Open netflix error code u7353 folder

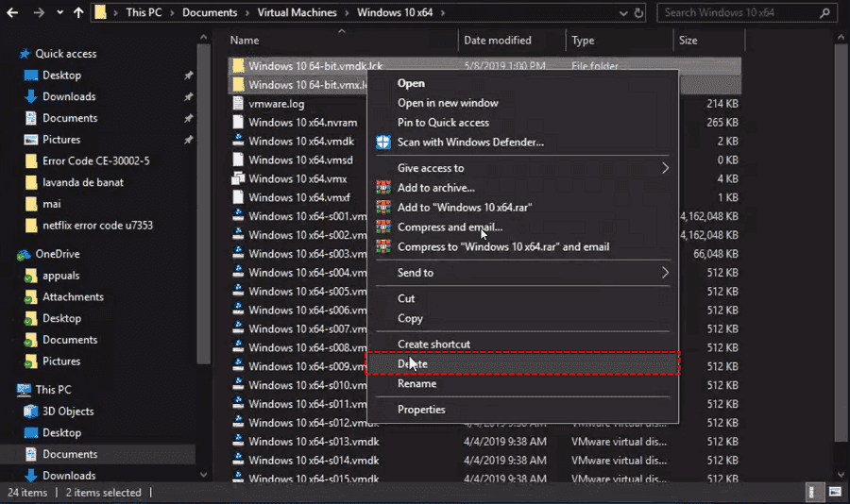coord(97,226)
